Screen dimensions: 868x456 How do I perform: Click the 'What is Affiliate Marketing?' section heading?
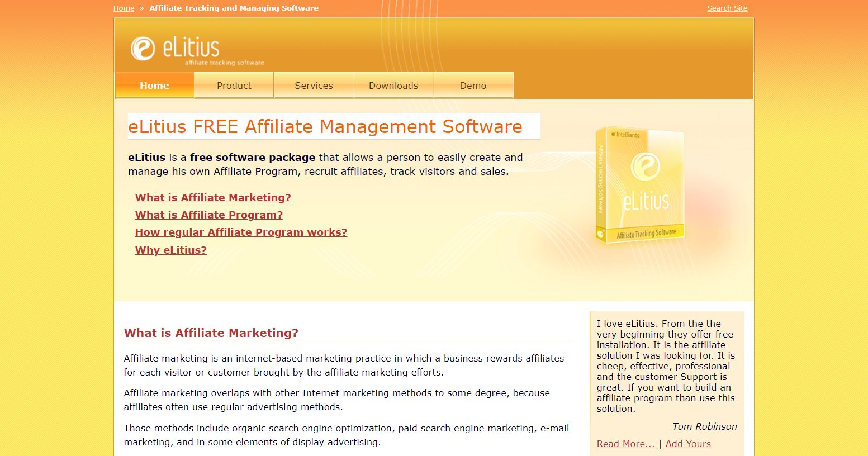point(211,333)
